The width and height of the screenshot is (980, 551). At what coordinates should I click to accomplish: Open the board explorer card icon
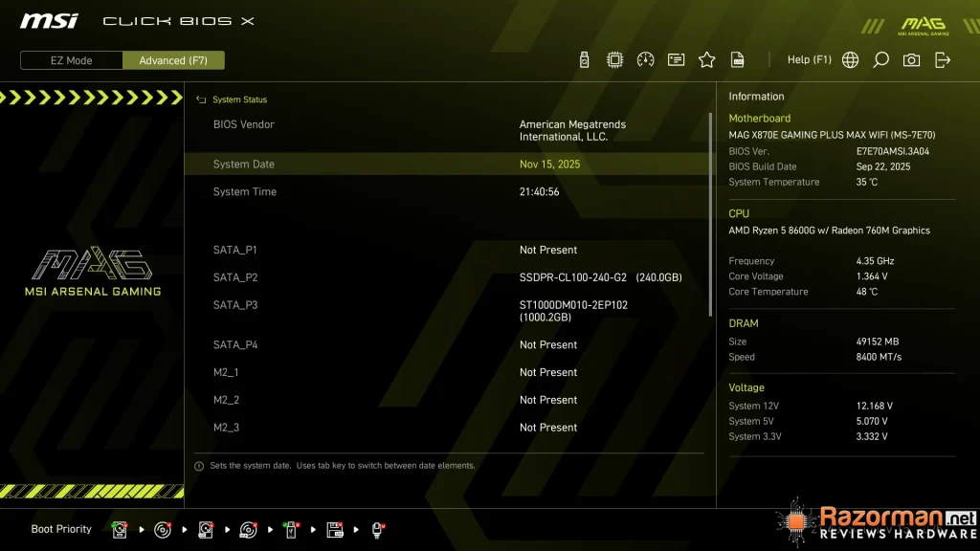pos(676,60)
